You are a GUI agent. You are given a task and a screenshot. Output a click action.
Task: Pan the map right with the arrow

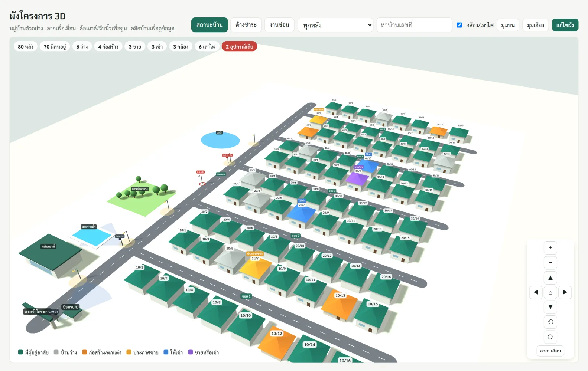(565, 292)
